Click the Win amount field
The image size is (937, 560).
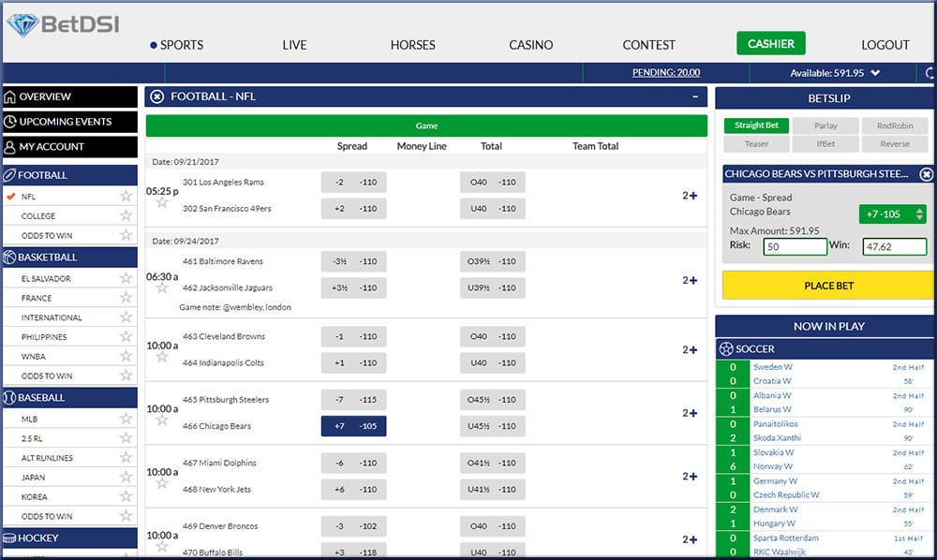click(895, 246)
